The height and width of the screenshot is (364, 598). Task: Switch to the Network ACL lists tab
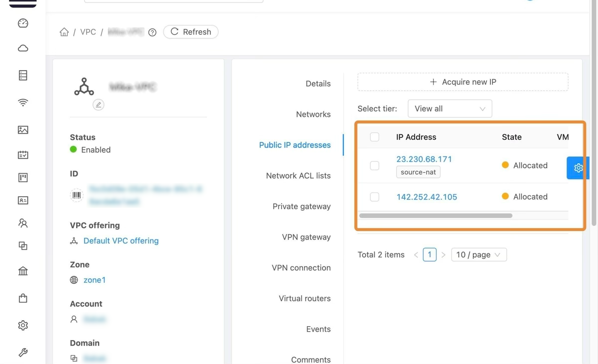[x=298, y=176]
